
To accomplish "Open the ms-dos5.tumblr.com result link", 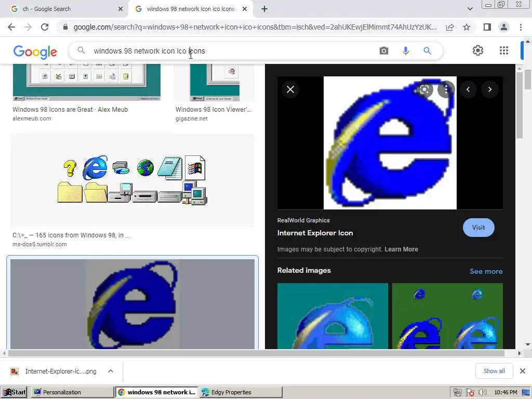I will pyautogui.click(x=39, y=244).
